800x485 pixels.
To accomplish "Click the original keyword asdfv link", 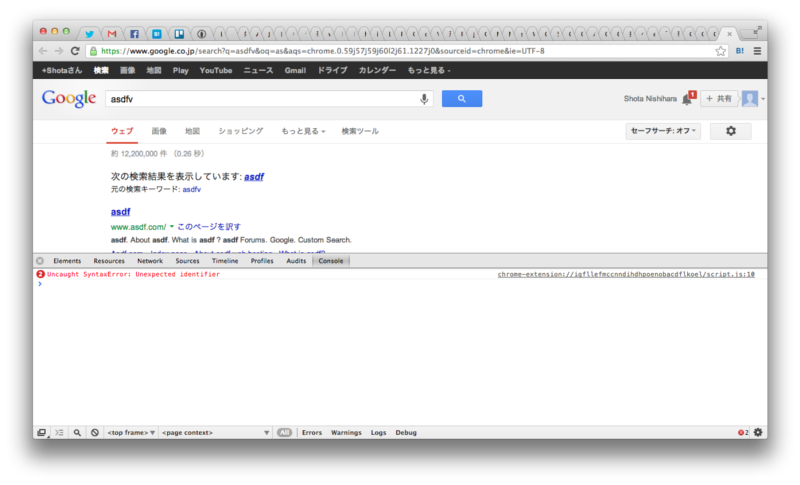I will click(x=192, y=189).
